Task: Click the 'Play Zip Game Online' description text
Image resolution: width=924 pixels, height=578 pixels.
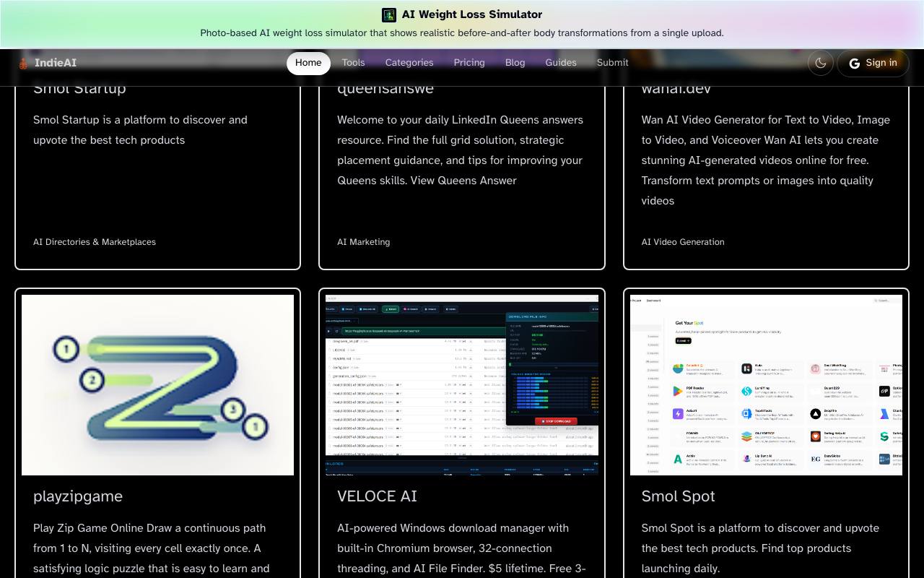Action: (152, 548)
